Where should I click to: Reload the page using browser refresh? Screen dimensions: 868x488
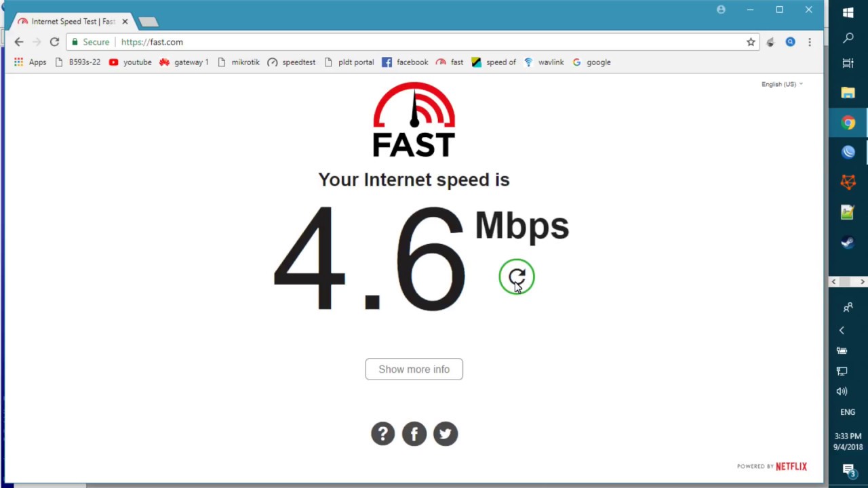point(54,42)
